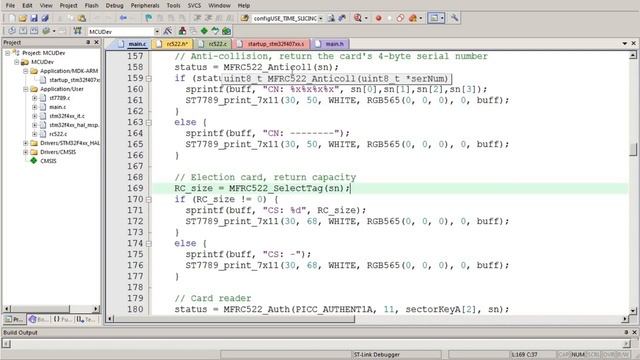Open the batch build dropdown arrow
Viewport: 640px width, 360px height.
tap(54, 31)
